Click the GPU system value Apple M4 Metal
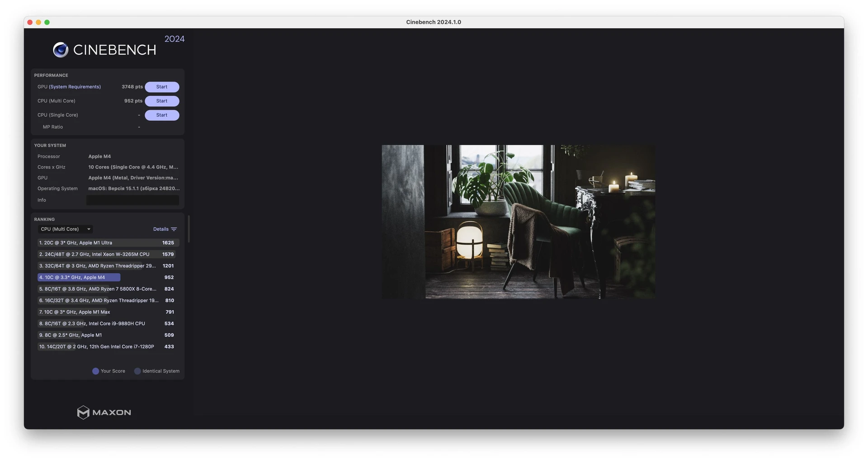Image resolution: width=868 pixels, height=461 pixels. (x=133, y=178)
